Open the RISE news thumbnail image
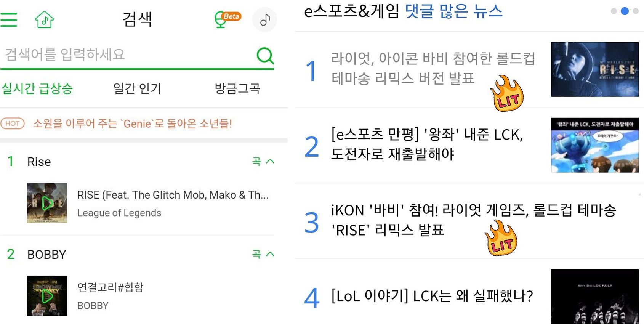The width and height of the screenshot is (644, 324). 594,69
